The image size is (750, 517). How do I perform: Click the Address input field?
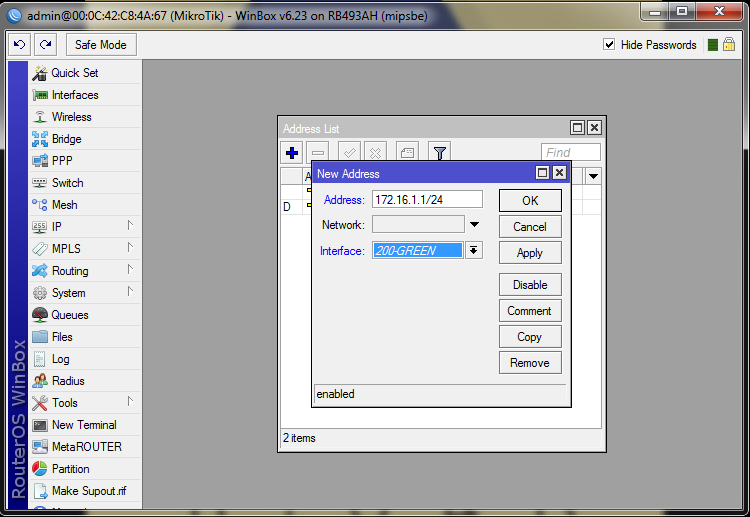[427, 199]
